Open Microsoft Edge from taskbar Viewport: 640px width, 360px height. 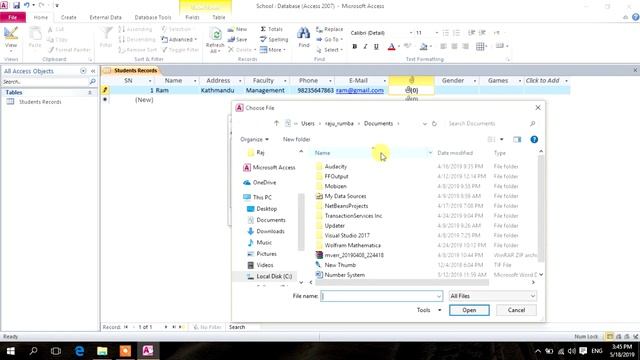coord(79,351)
